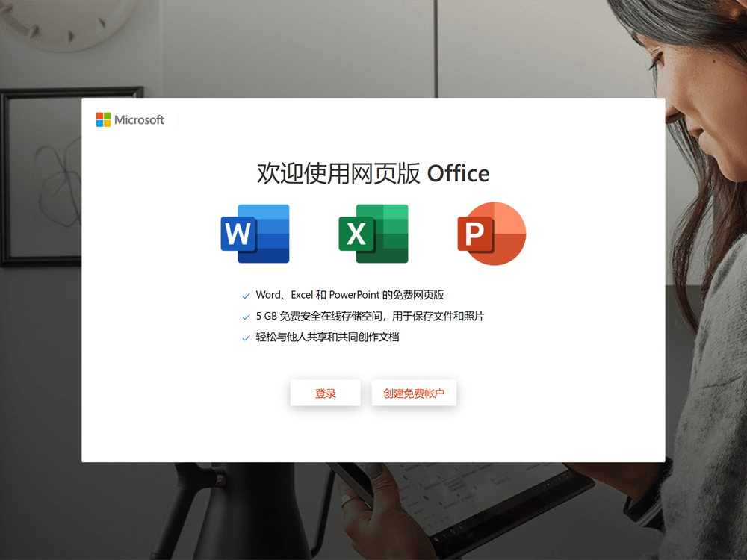Click the checkmark beside the 5 GB line
This screenshot has height=560, width=747.
(246, 317)
